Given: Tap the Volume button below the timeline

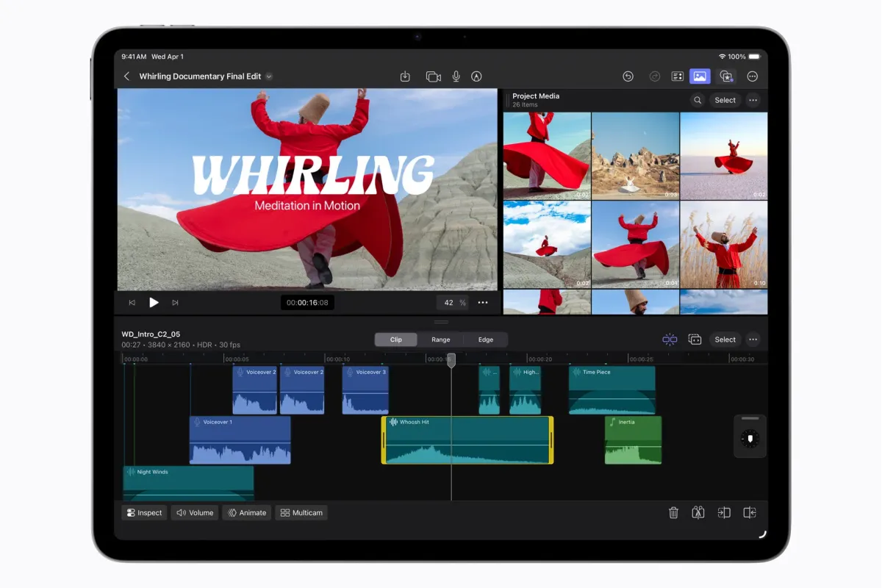Looking at the screenshot, I should point(194,512).
